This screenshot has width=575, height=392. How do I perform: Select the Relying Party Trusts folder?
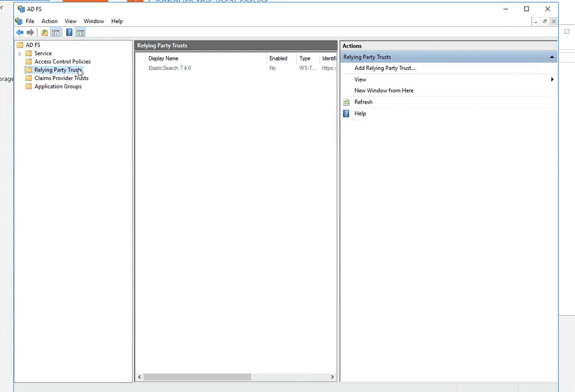point(58,69)
